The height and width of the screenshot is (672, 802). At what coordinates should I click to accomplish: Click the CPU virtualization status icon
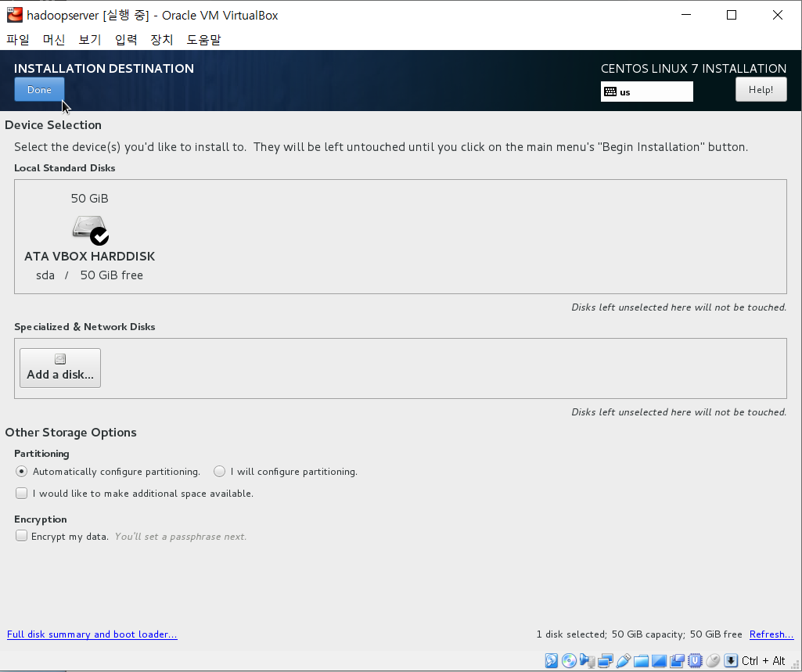tap(695, 661)
